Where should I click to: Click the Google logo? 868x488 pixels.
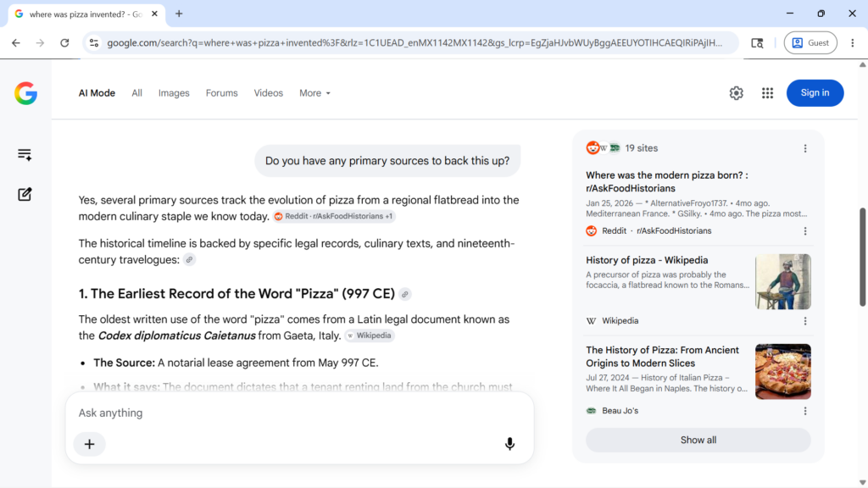click(25, 93)
